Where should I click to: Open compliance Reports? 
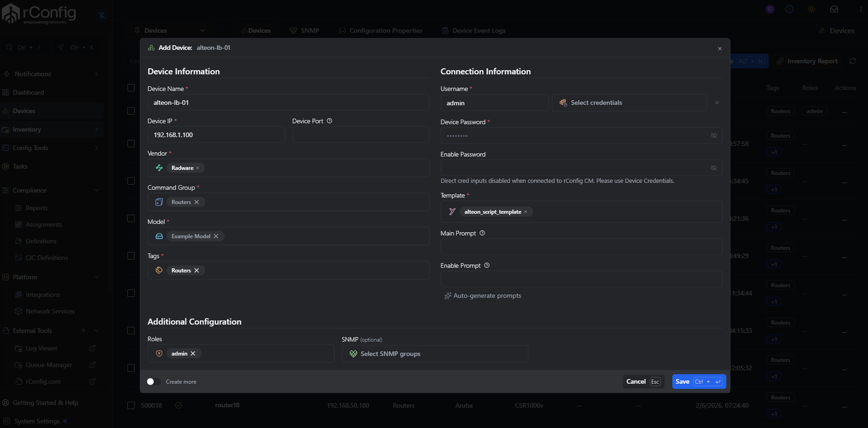[x=36, y=208]
